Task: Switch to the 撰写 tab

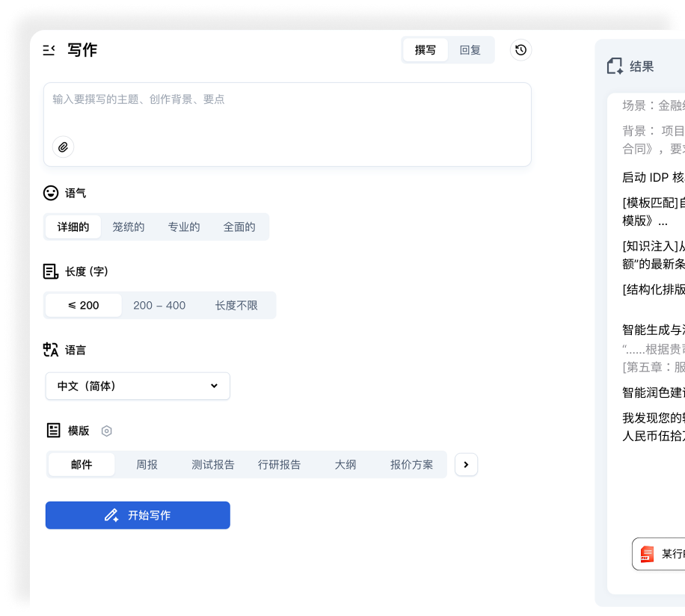Action: coord(425,50)
